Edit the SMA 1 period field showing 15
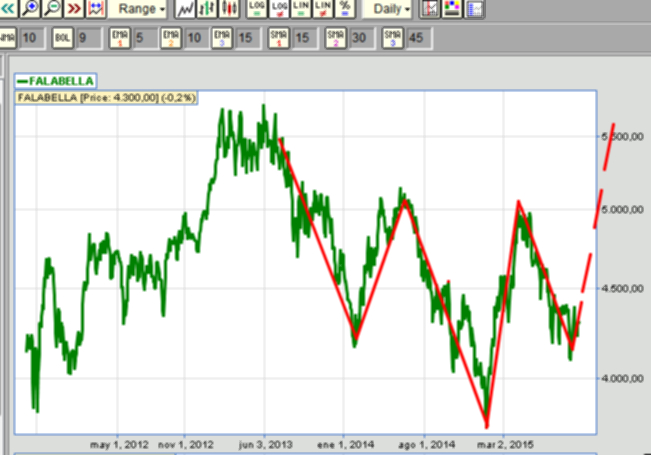This screenshot has width=651, height=455. (x=305, y=38)
